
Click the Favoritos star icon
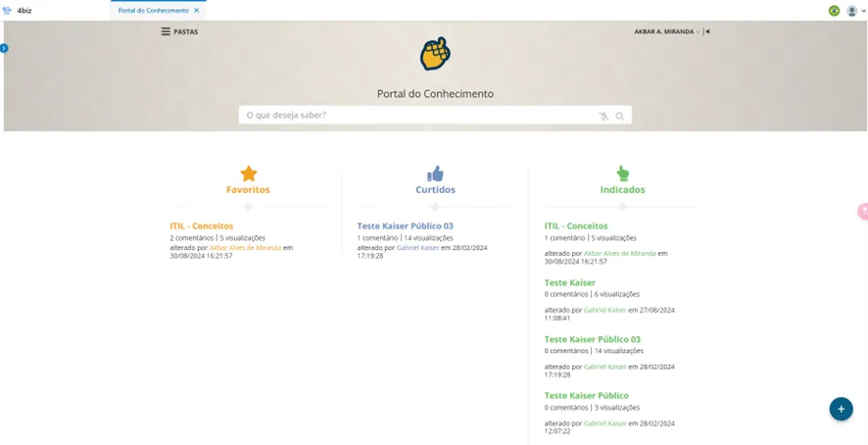click(249, 173)
